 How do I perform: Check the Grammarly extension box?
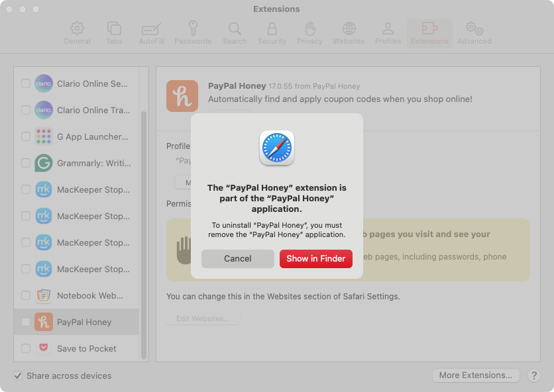tap(25, 163)
